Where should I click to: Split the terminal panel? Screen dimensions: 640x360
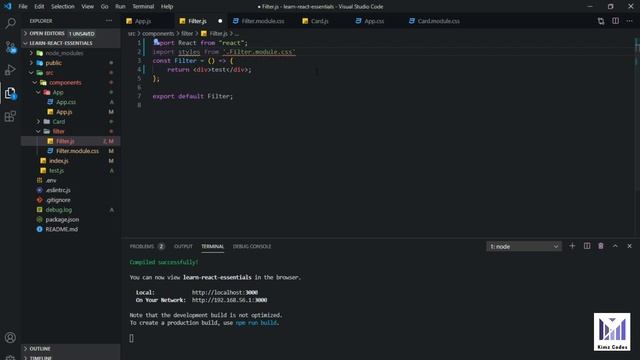tap(587, 246)
